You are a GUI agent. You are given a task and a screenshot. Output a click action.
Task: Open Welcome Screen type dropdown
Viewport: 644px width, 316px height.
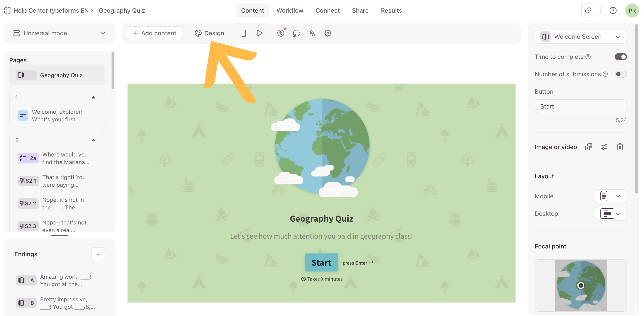[x=581, y=37]
